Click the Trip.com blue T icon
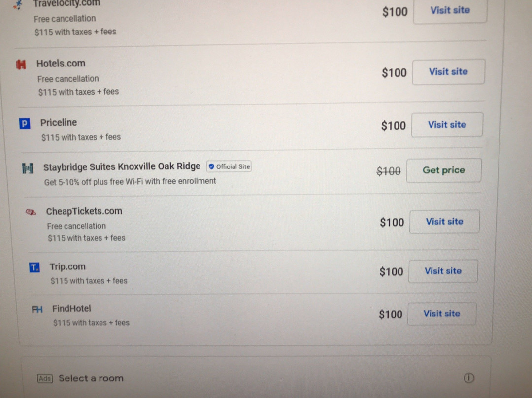 tap(34, 267)
